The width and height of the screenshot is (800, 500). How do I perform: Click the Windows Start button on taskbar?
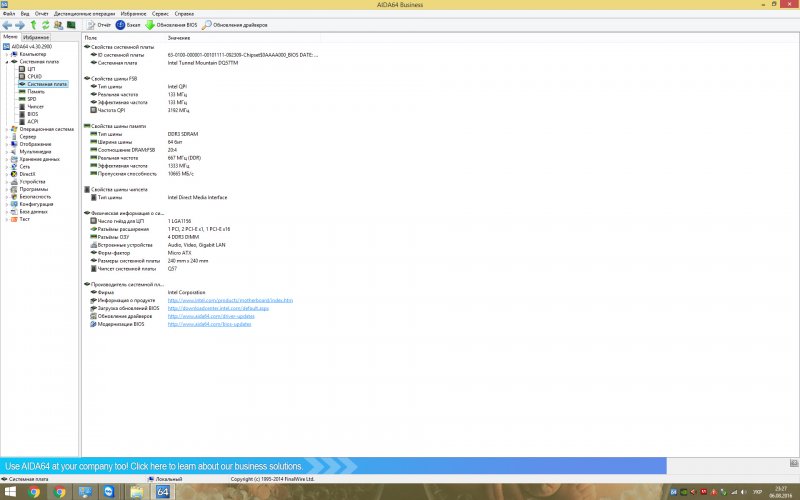click(x=8, y=492)
